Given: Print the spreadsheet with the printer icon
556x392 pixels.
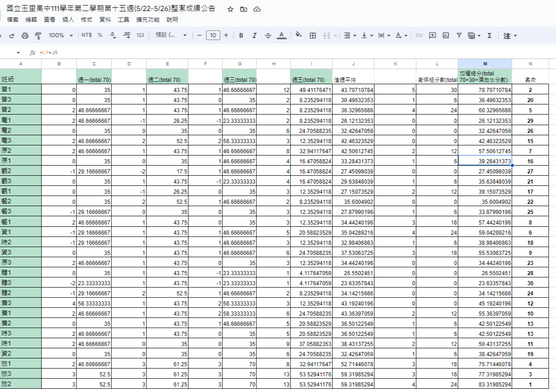Looking at the screenshot, I should [25, 35].
